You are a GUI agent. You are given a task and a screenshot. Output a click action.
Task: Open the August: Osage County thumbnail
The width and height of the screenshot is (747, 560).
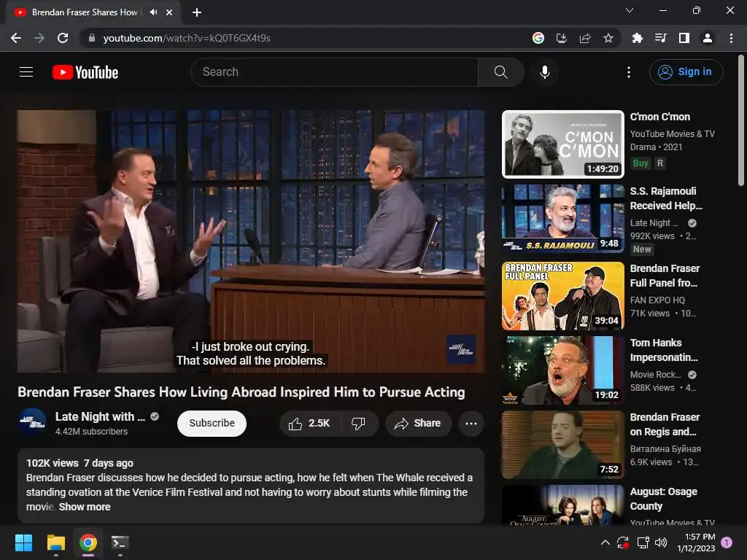563,505
